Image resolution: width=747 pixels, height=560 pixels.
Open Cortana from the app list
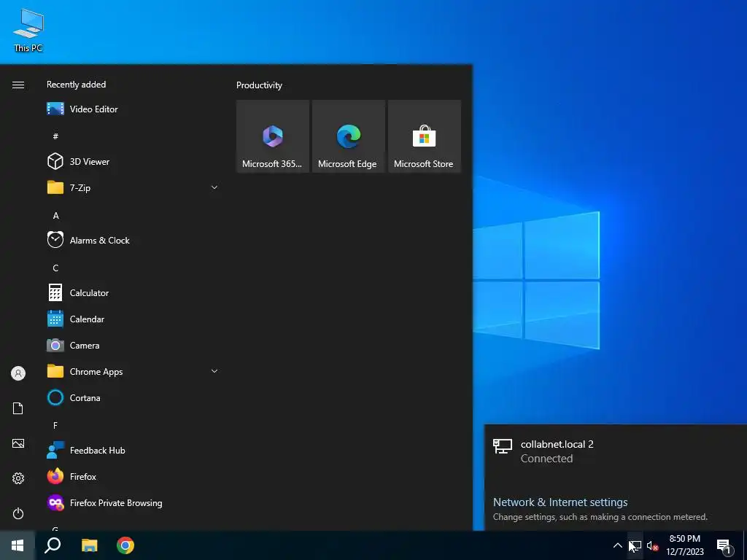[133, 397]
